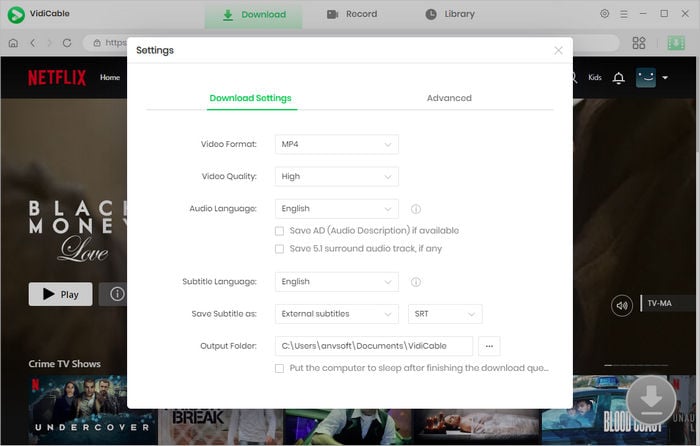
Task: Open Netflix notifications bell
Action: click(618, 78)
